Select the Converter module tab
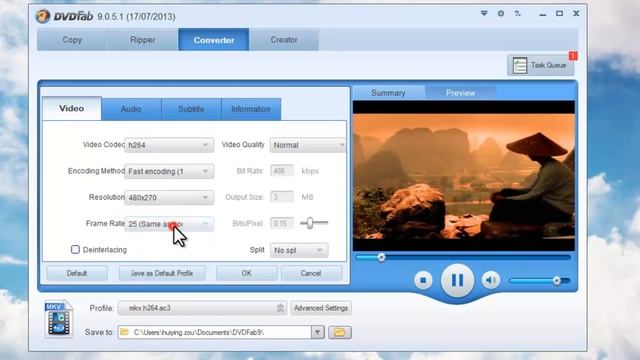The width and height of the screenshot is (640, 360). [213, 40]
